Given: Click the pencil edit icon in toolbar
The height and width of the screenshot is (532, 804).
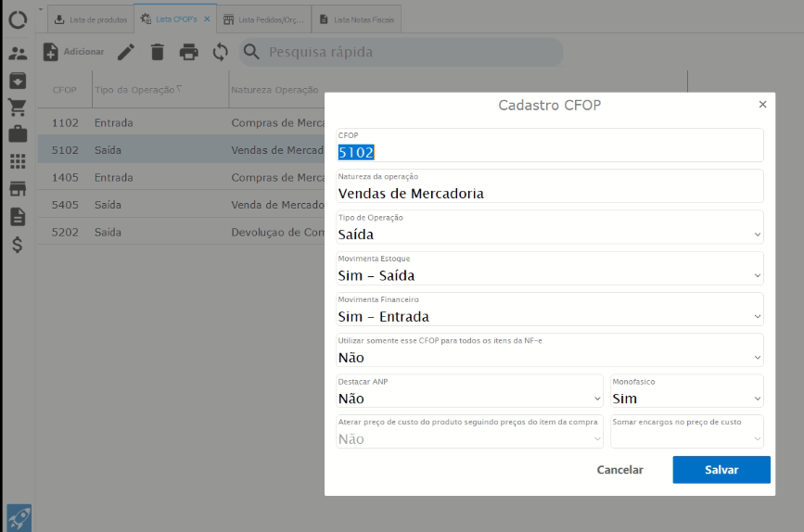Looking at the screenshot, I should click(126, 52).
